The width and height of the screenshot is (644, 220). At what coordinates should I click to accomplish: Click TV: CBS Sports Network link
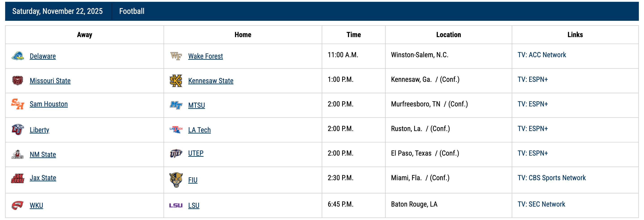click(552, 178)
